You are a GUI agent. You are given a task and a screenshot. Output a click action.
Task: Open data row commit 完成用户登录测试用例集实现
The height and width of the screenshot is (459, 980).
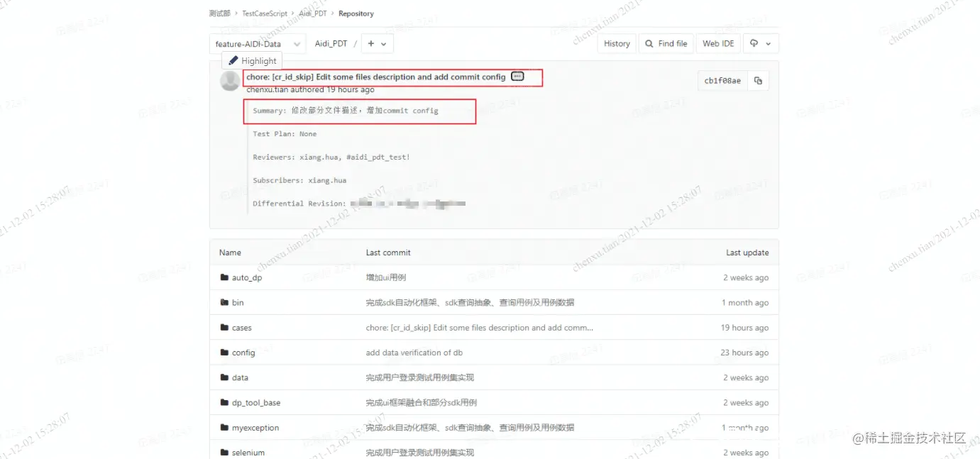click(420, 377)
